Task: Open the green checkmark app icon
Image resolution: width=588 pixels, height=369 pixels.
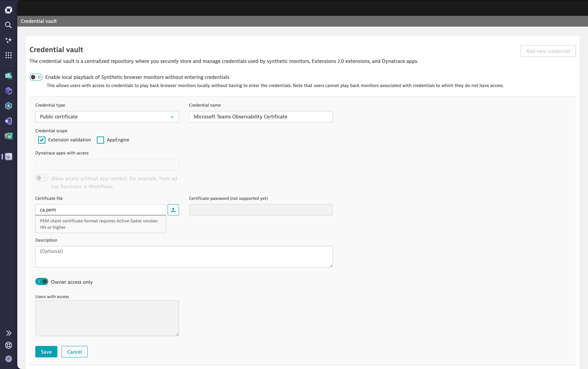Action: (x=8, y=136)
